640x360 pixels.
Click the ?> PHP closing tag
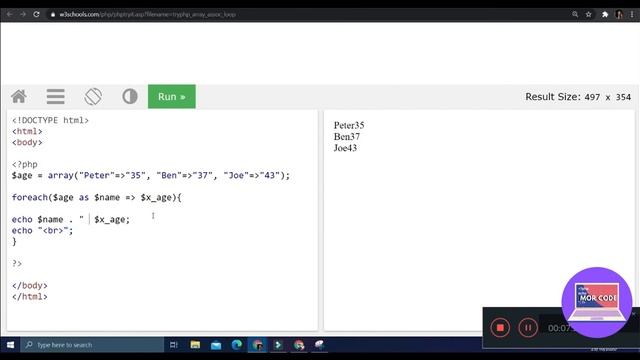17,264
